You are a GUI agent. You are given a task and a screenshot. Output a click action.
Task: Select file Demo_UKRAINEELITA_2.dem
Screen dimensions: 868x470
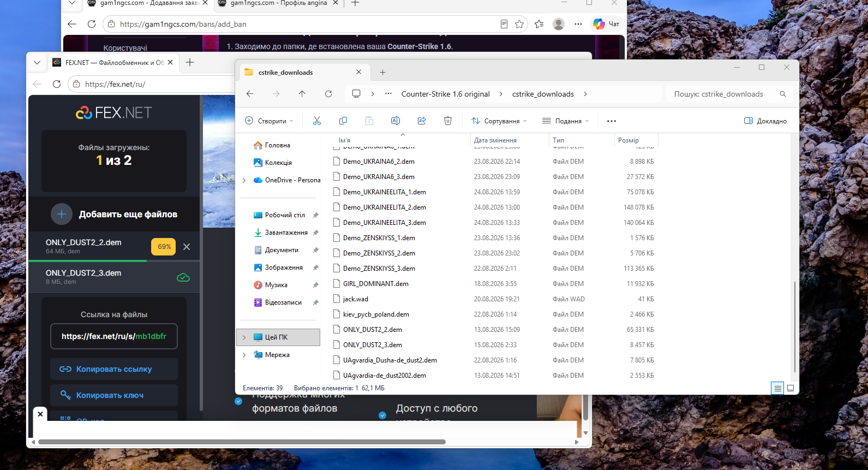[385, 207]
